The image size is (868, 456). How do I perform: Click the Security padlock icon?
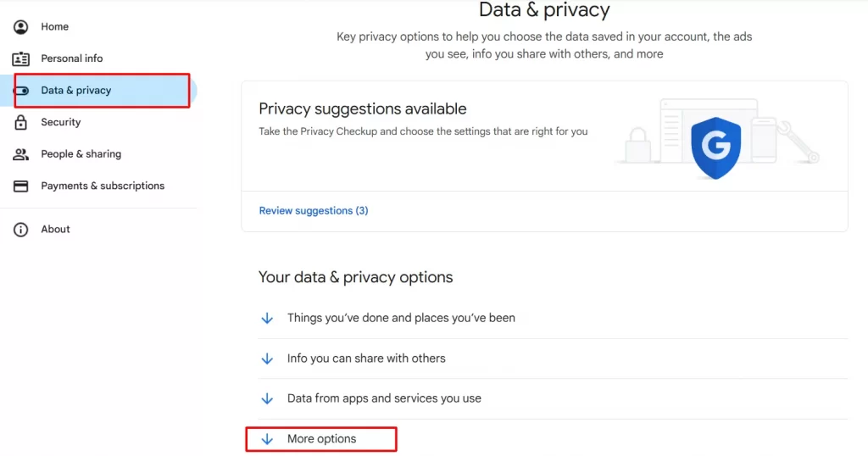click(20, 122)
